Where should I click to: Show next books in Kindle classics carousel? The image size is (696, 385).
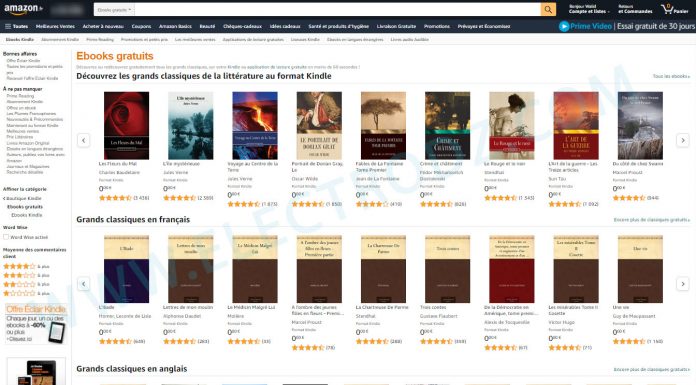pyautogui.click(x=683, y=140)
